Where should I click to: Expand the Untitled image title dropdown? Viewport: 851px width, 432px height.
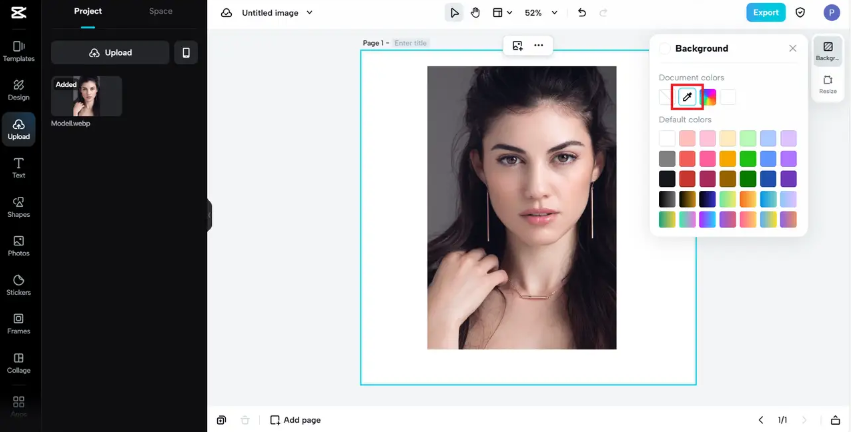point(310,12)
